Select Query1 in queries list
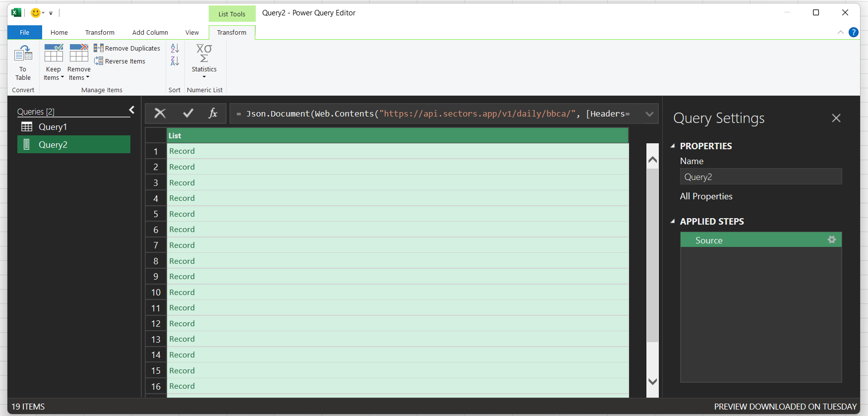The width and height of the screenshot is (868, 416). [x=74, y=127]
